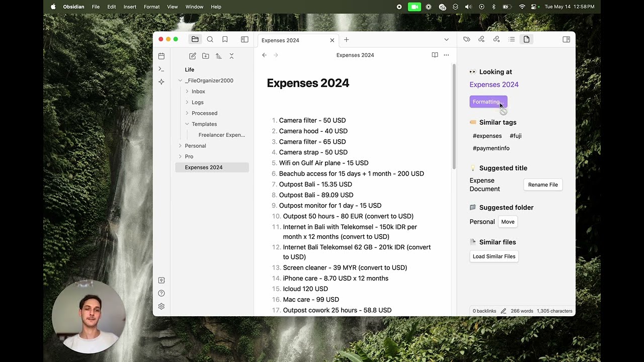
Task: Open the Format menu
Action: pyautogui.click(x=151, y=7)
